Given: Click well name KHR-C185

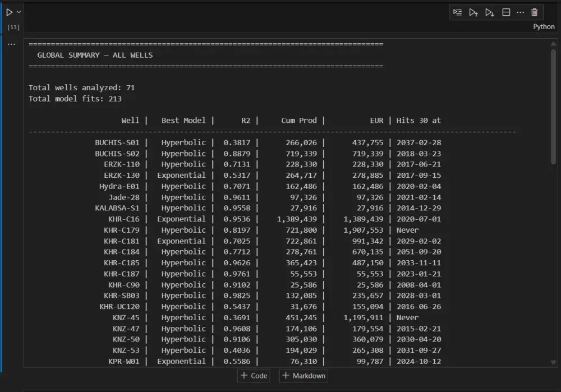Looking at the screenshot, I should 122,263.
